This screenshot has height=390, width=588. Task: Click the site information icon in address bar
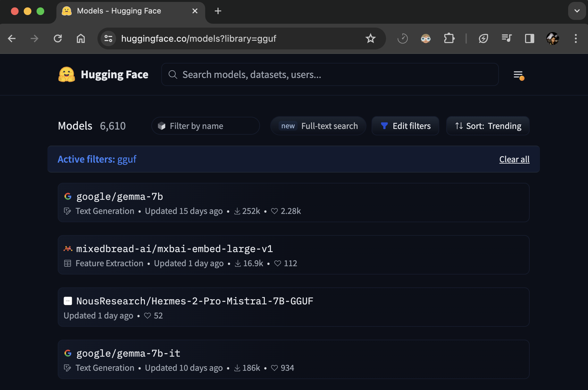point(108,38)
